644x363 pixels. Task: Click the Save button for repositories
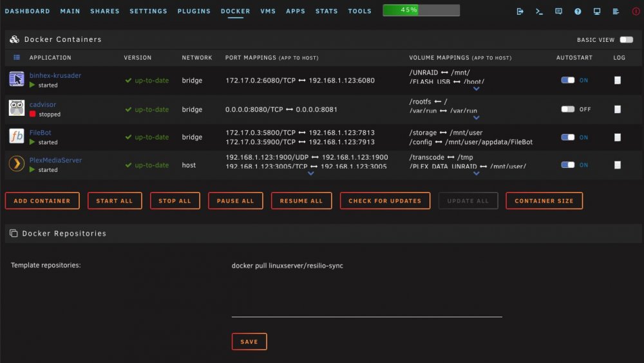click(x=249, y=342)
